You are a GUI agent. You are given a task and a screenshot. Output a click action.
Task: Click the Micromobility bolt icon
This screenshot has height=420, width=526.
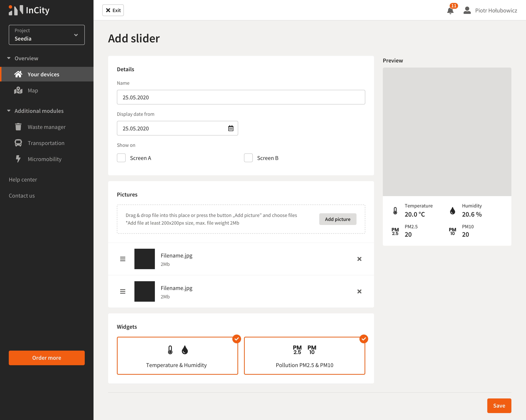pyautogui.click(x=18, y=159)
